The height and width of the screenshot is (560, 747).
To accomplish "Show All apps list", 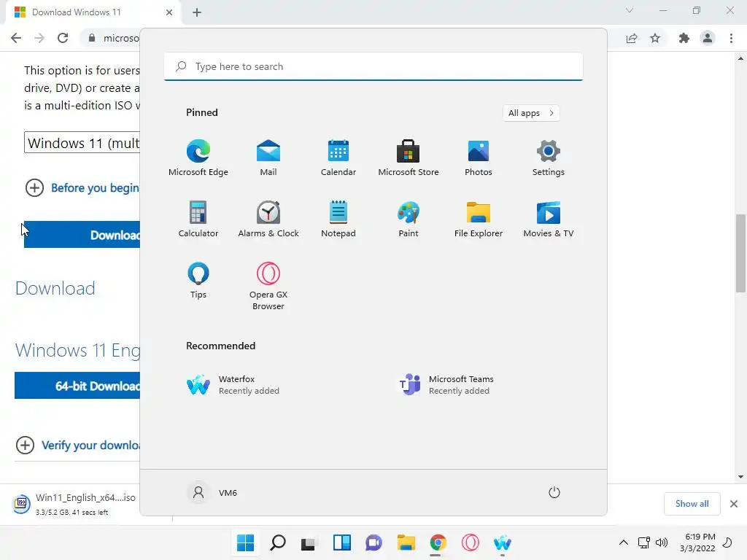I will point(531,113).
